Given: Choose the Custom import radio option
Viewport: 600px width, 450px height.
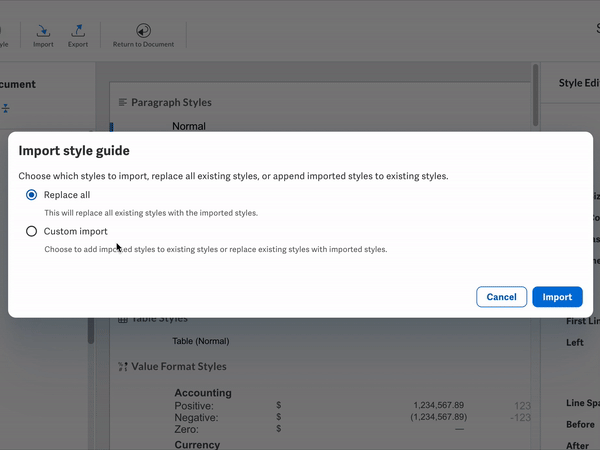Looking at the screenshot, I should click(x=32, y=231).
